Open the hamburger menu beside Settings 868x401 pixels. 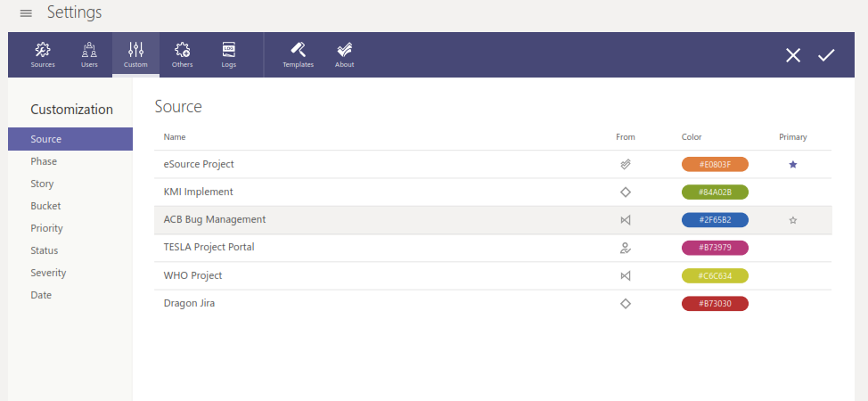point(26,13)
